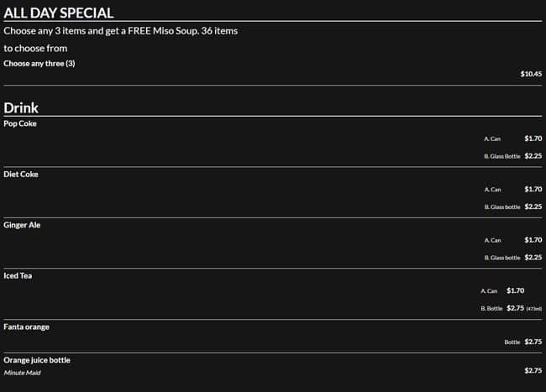Image resolution: width=546 pixels, height=392 pixels.
Task: Click the $10.45 special price
Action: pos(531,74)
